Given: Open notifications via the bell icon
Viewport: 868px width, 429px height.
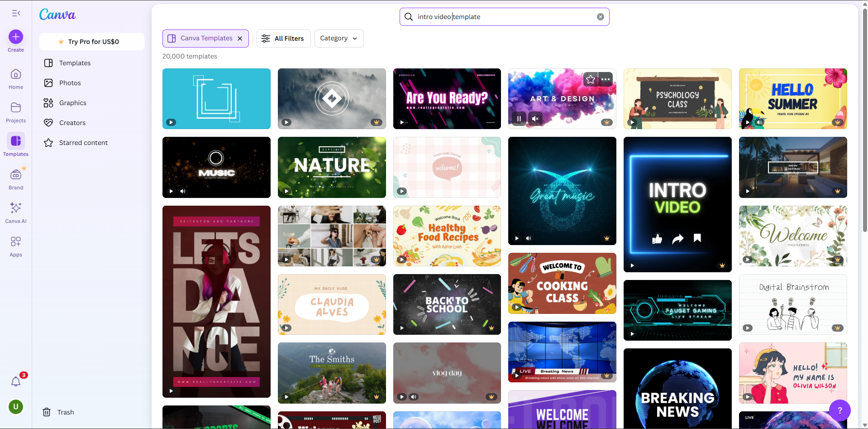Looking at the screenshot, I should (16, 382).
